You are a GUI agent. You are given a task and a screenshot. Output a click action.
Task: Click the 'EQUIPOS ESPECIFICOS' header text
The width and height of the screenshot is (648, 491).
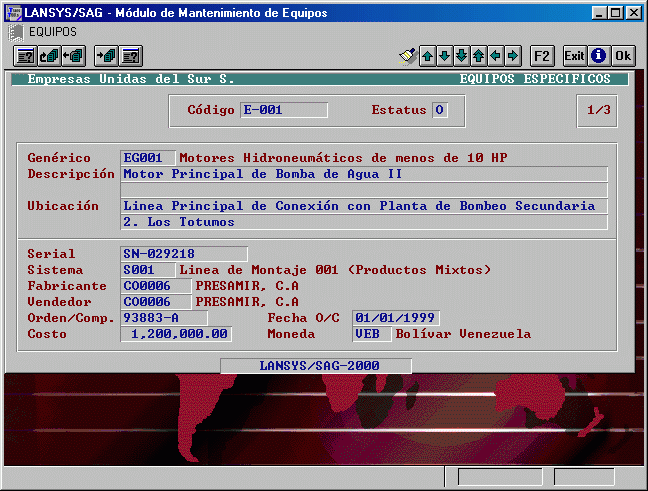[535, 79]
